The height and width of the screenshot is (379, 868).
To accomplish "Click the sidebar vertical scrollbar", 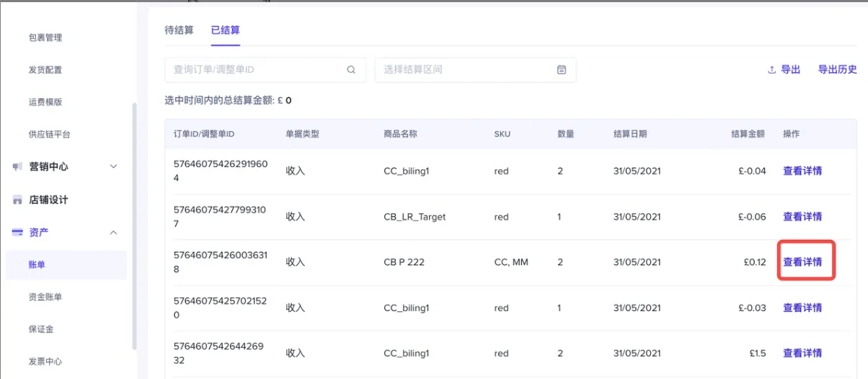I will click(133, 226).
